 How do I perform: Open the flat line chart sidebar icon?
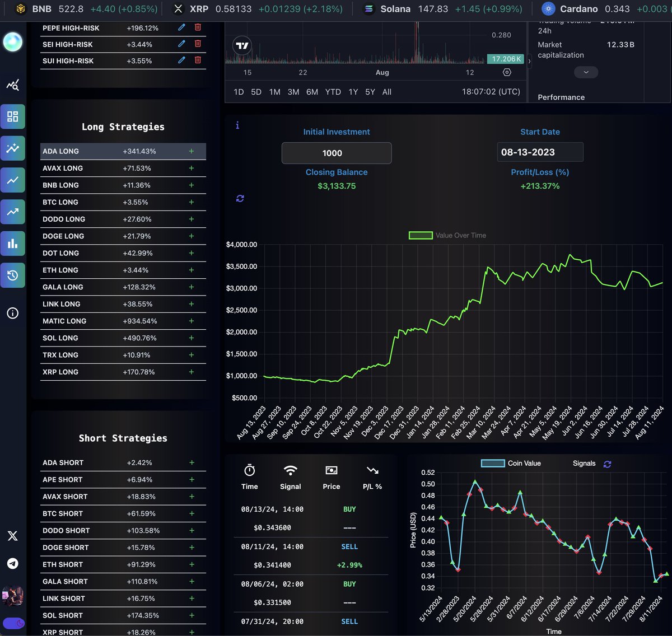pyautogui.click(x=12, y=180)
